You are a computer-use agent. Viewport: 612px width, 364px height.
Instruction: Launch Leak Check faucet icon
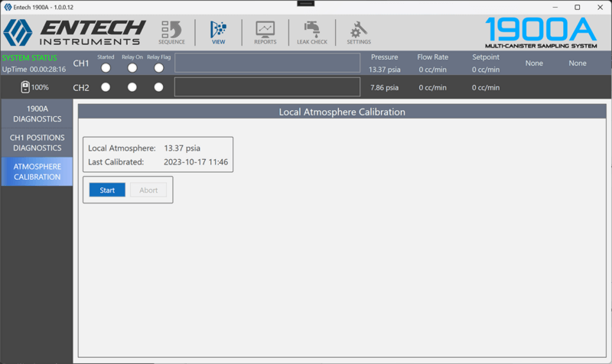coord(311,32)
